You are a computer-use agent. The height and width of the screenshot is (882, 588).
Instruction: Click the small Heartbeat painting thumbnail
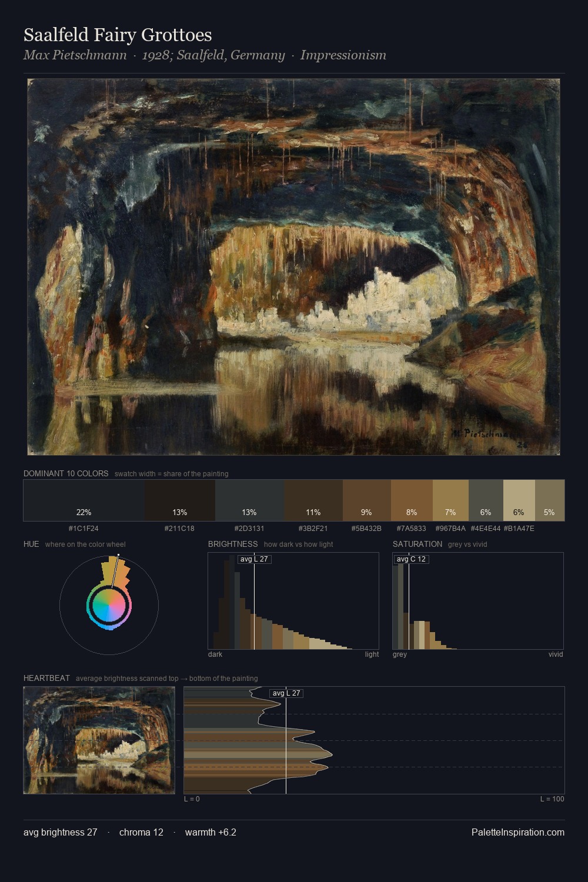coord(99,740)
